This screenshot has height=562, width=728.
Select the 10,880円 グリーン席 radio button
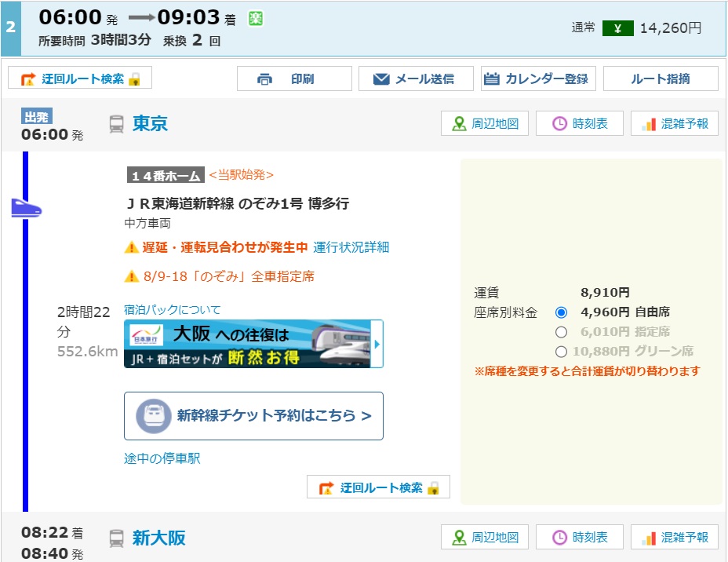tap(562, 352)
